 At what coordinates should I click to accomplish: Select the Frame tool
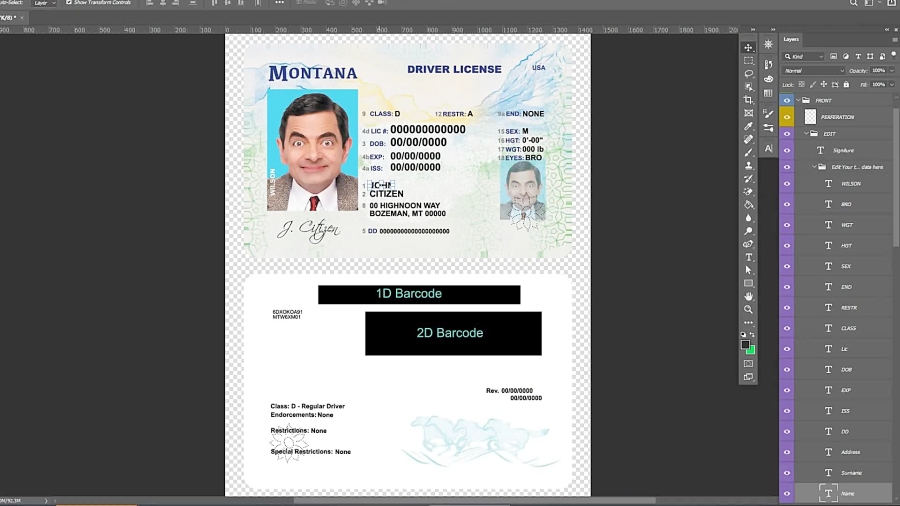[748, 113]
